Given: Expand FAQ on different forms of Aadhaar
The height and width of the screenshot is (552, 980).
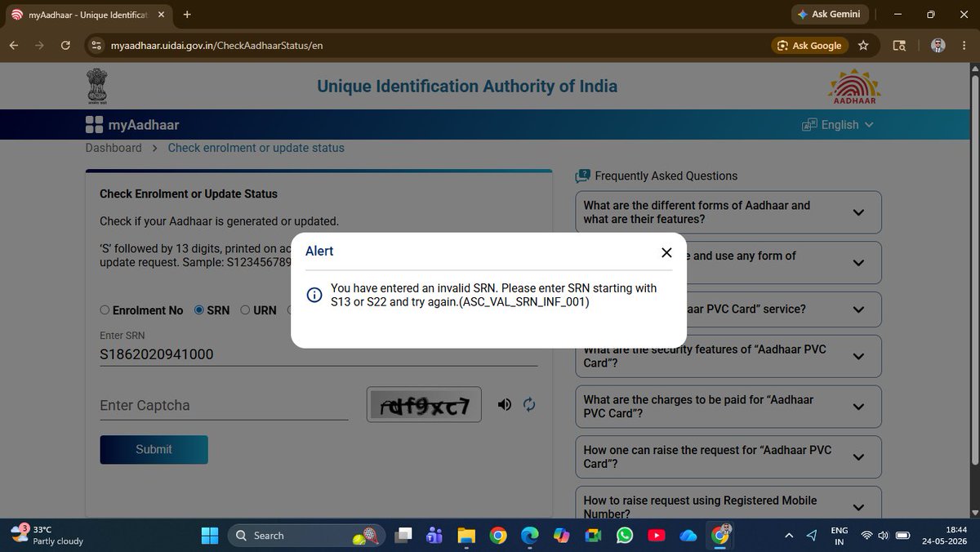Looking at the screenshot, I should pyautogui.click(x=728, y=212).
